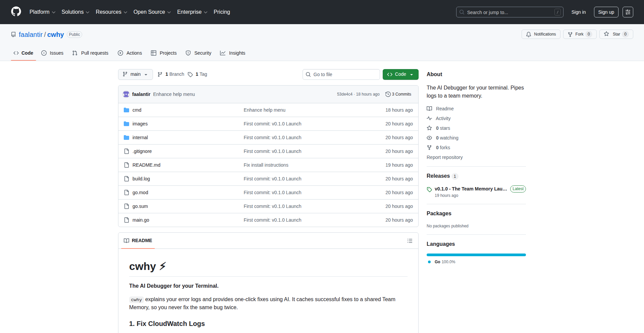Click the faalantir avatar in commit row
The width and height of the screenshot is (644, 333).
[x=126, y=94]
